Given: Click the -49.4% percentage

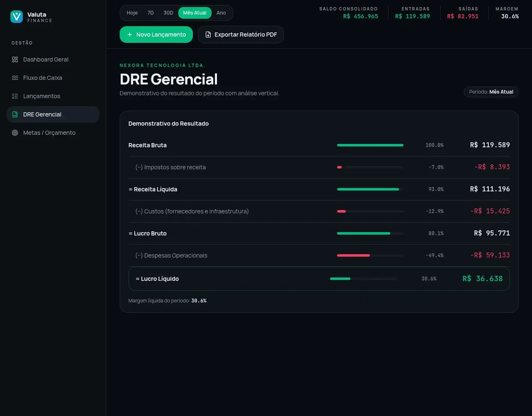Looking at the screenshot, I should coord(434,255).
